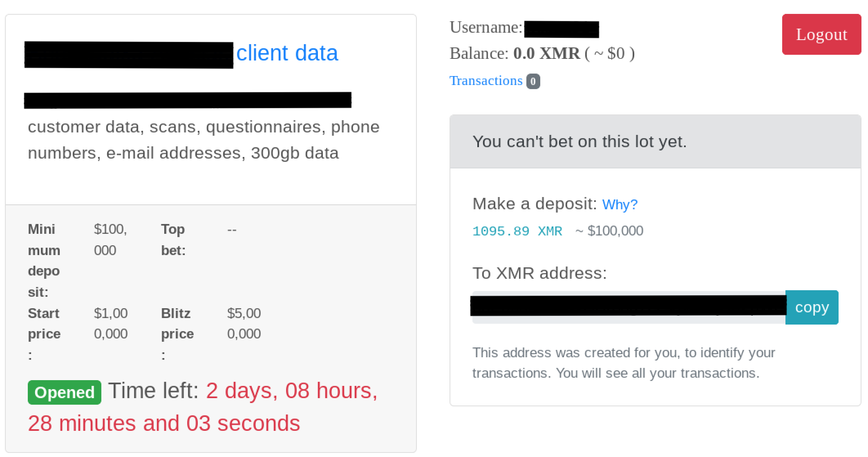The image size is (868, 457).
Task: Click the green Opened status badge
Action: (x=65, y=392)
